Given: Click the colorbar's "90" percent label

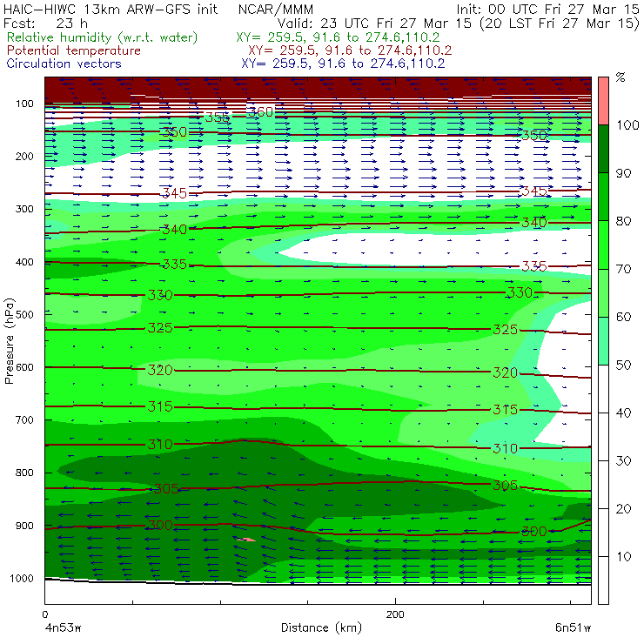Looking at the screenshot, I should coord(623,173).
